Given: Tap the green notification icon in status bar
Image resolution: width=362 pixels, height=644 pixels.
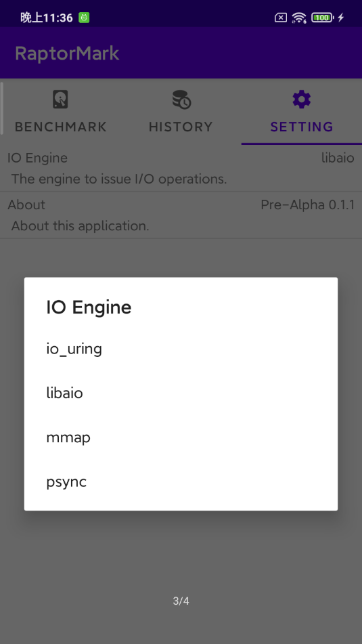Looking at the screenshot, I should pos(84,18).
